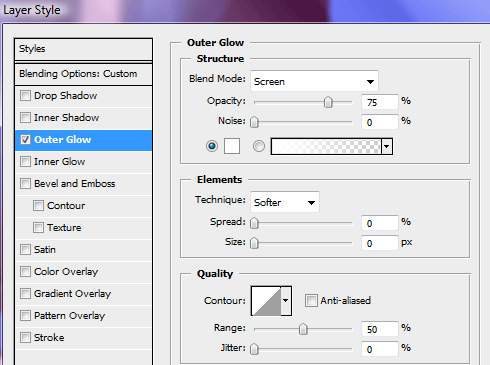Open the Blend Mode dropdown
The width and height of the screenshot is (490, 365).
(314, 81)
